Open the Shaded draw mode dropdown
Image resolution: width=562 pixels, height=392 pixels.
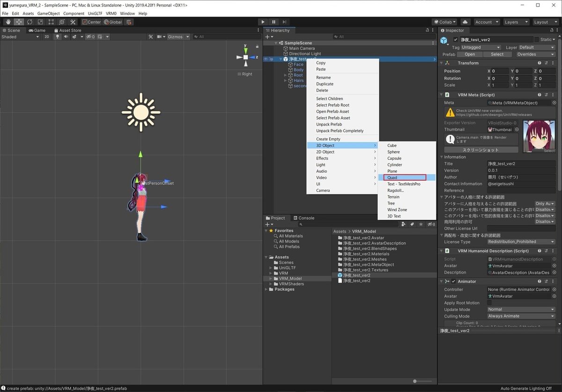[x=20, y=37]
